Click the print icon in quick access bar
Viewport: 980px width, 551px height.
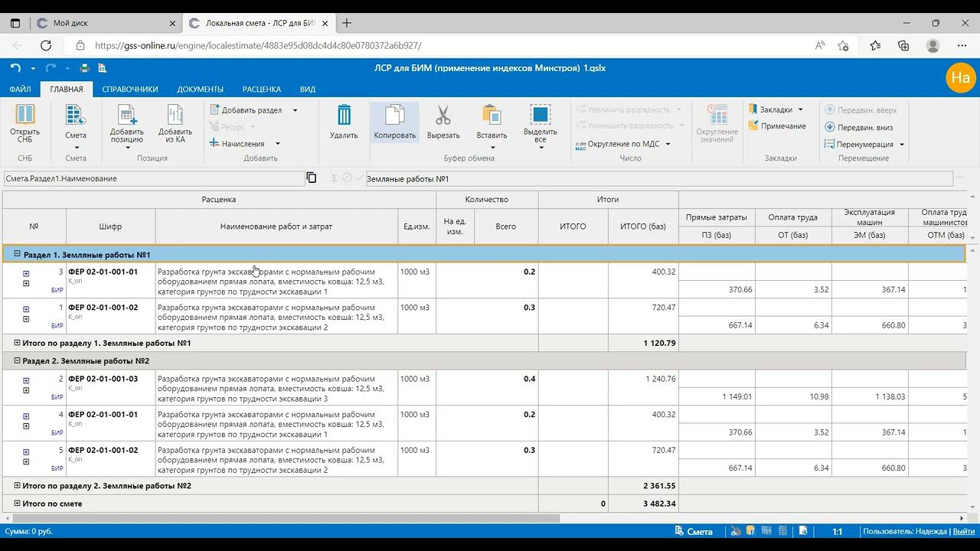(x=85, y=68)
